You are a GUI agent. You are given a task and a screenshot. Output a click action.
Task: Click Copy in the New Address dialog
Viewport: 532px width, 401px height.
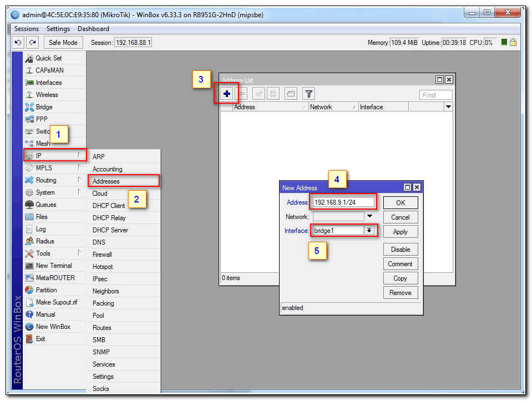[x=401, y=278]
